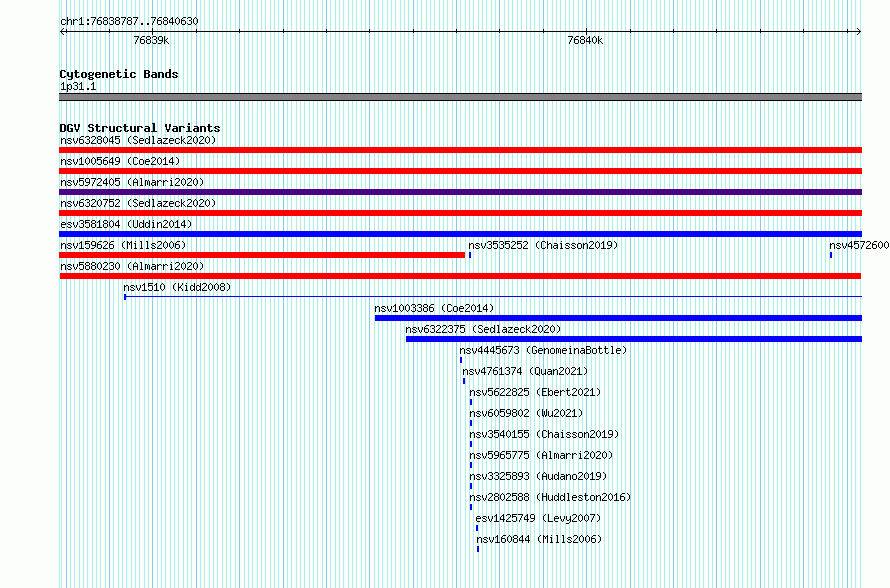Select the red bar for nsv6328045
Screen dimensions: 890x588
coord(460,150)
